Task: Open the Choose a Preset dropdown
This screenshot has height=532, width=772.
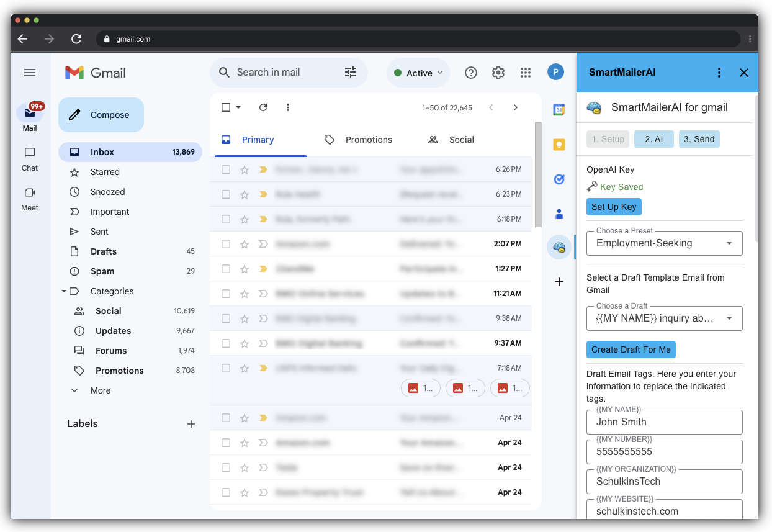Action: tap(664, 243)
